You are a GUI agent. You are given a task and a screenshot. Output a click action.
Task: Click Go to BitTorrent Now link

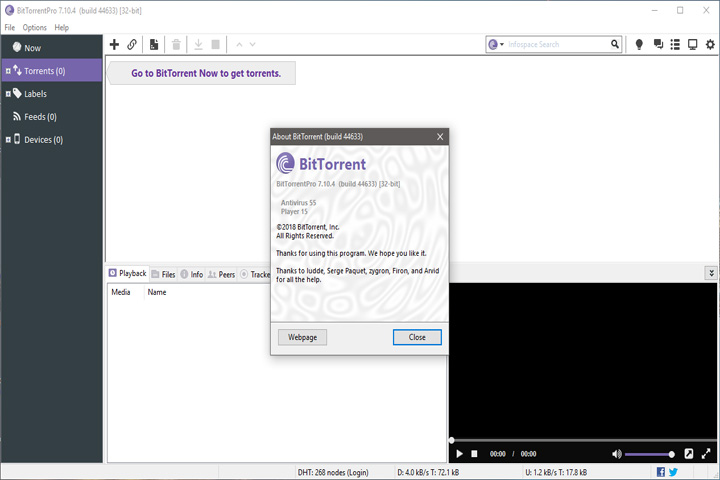click(x=206, y=73)
